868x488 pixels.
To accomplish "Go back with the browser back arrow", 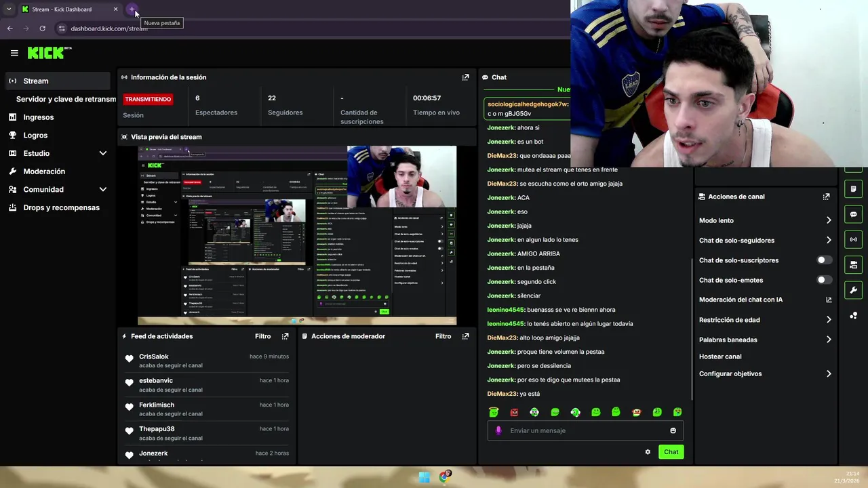I will click(9, 28).
